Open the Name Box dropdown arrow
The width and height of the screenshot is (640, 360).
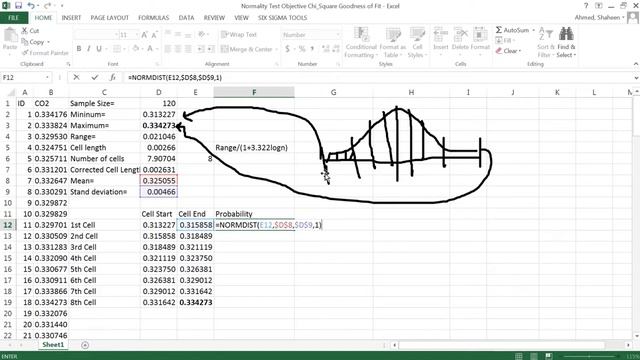[47, 78]
